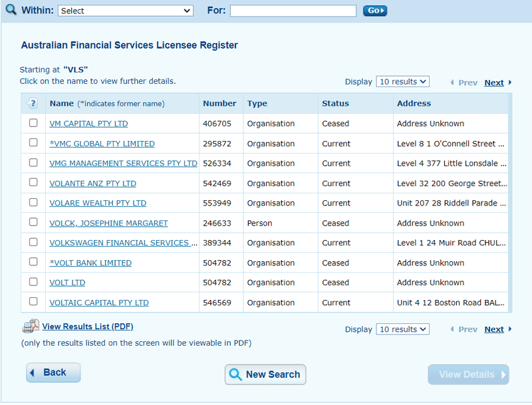View VOLKSWAGEN FINANCIAL SERVICES record
Image resolution: width=532 pixels, height=405 pixels.
point(123,243)
